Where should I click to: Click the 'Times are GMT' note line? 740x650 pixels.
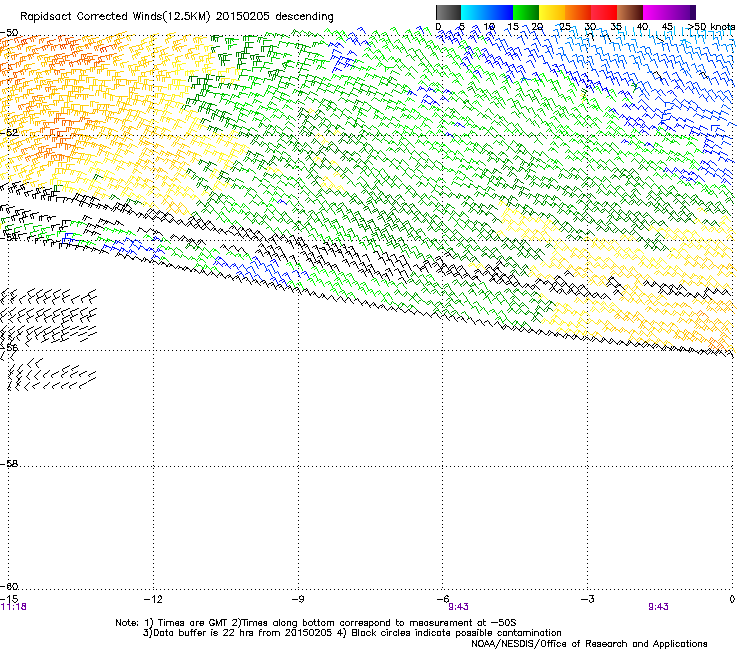coord(315,623)
